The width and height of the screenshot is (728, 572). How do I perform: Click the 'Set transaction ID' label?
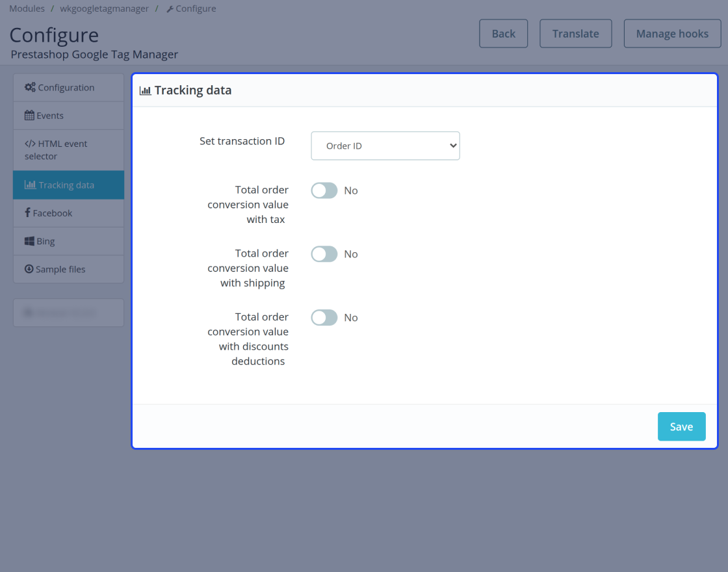[x=242, y=141]
